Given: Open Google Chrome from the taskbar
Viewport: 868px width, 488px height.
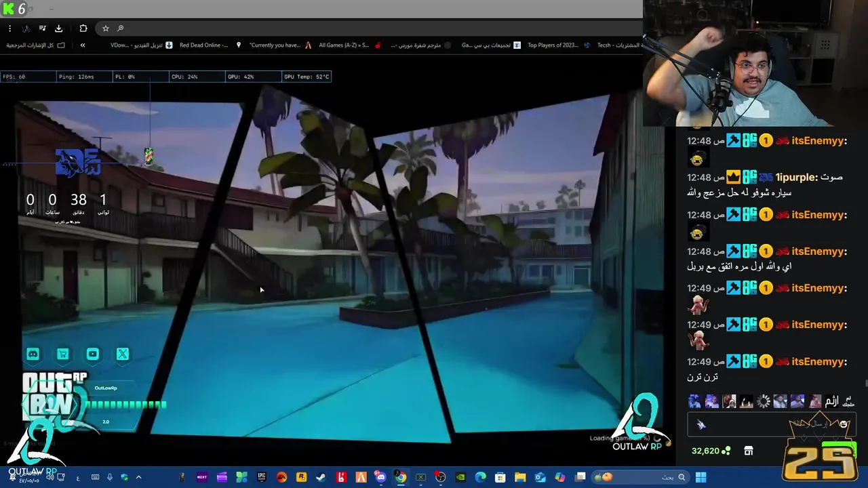Looking at the screenshot, I should (401, 477).
